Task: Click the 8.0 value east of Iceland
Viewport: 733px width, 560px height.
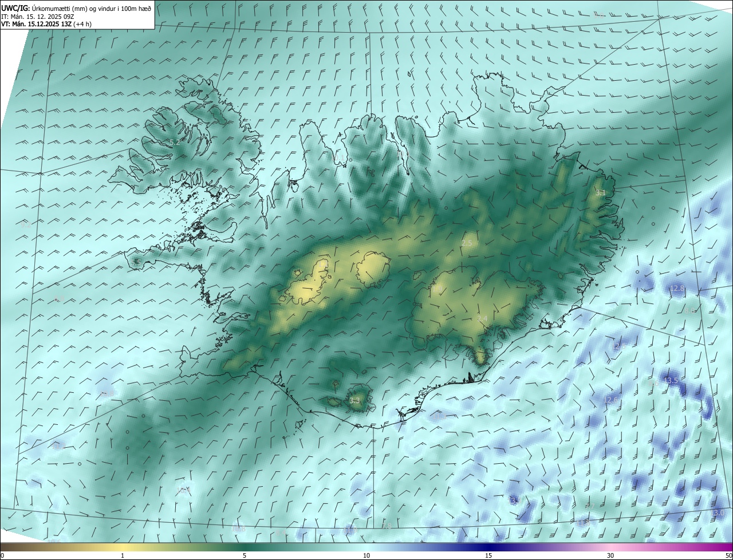Action: click(x=690, y=311)
